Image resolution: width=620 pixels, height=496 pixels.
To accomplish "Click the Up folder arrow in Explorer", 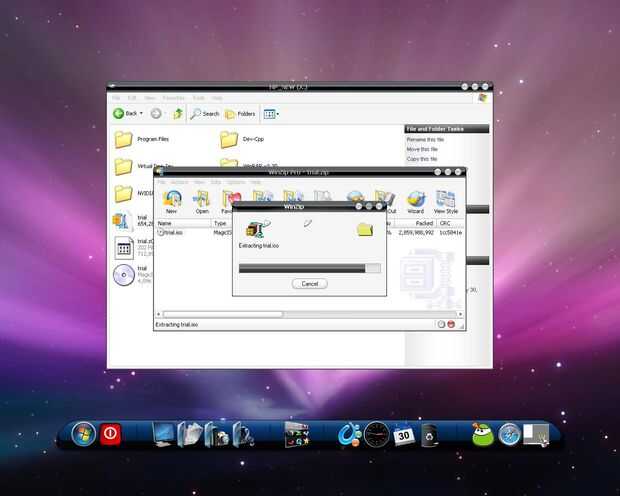I will pyautogui.click(x=178, y=114).
